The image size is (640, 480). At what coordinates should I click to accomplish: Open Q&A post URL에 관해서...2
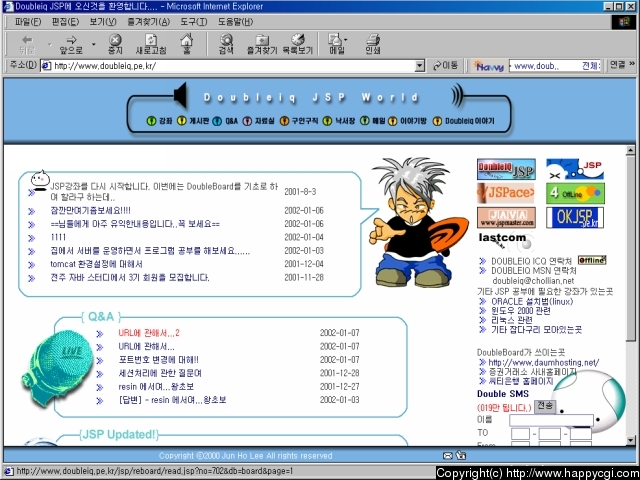click(x=149, y=333)
